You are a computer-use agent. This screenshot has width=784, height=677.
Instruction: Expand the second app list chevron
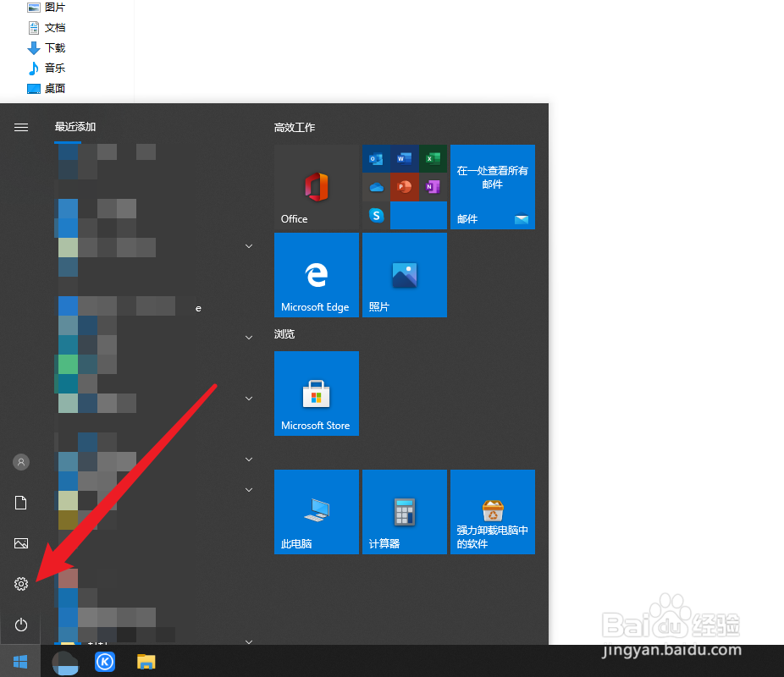click(x=249, y=338)
